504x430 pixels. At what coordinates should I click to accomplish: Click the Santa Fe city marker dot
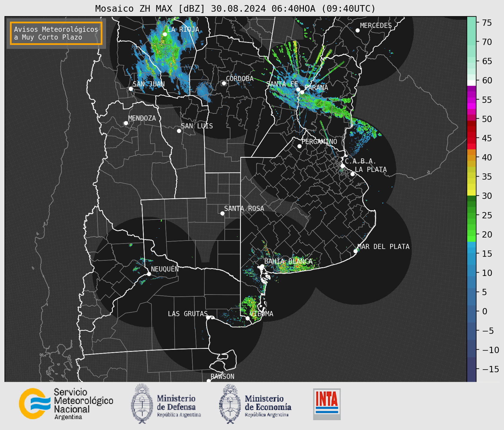[298, 89]
